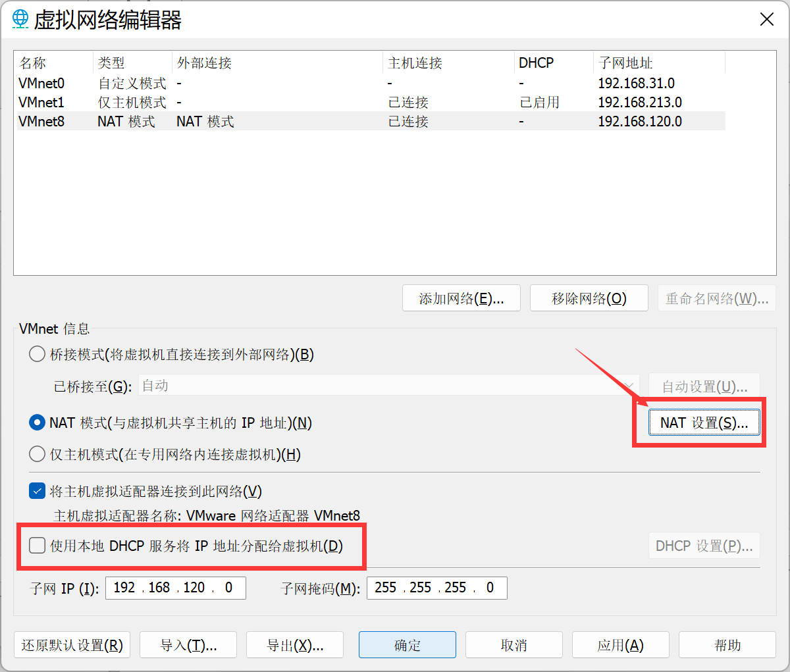Click subnet address 192.168.213.0 cell
The image size is (790, 672).
[640, 103]
